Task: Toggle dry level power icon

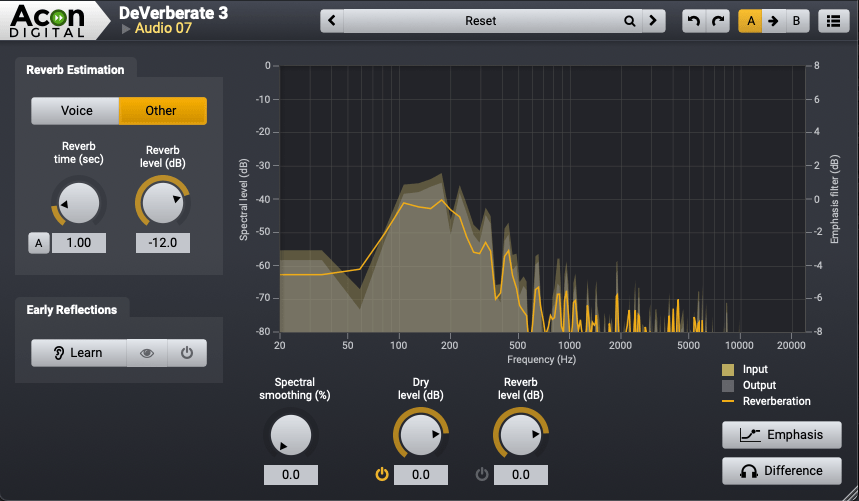Action: coord(381,474)
